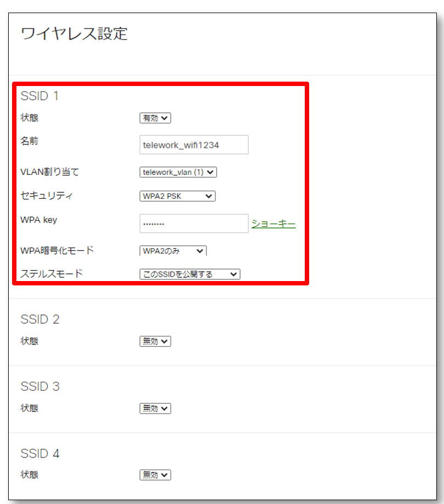The width and height of the screenshot is (444, 504).
Task: Click the ショーキー link
Action: pos(274,224)
